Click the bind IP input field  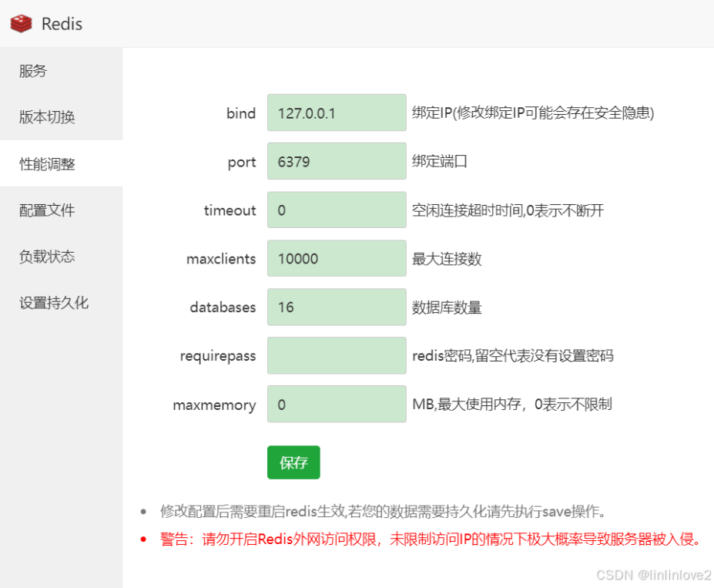337,113
